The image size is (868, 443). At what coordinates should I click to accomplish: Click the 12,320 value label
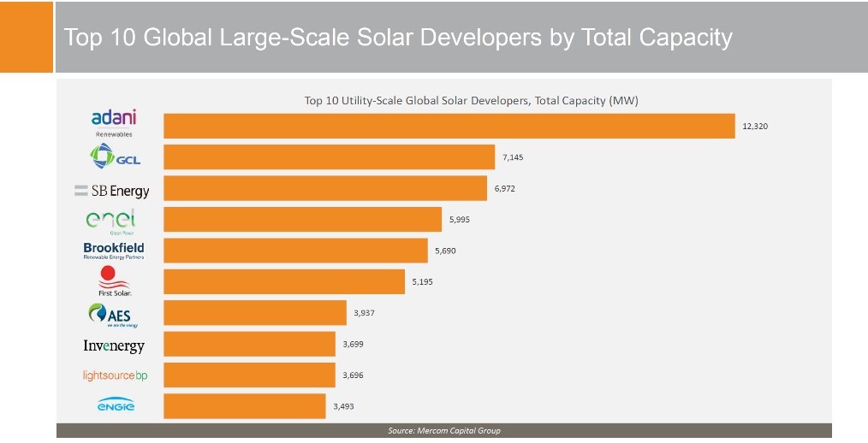(755, 126)
